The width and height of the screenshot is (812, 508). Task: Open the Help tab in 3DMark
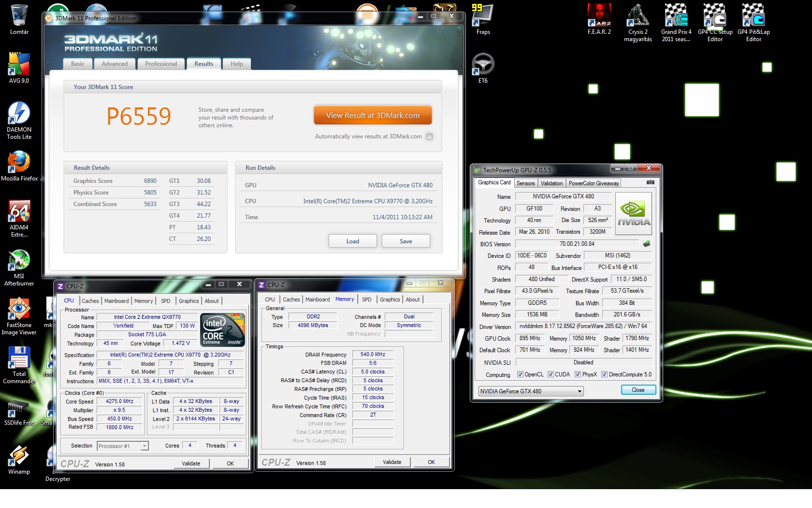tap(237, 64)
